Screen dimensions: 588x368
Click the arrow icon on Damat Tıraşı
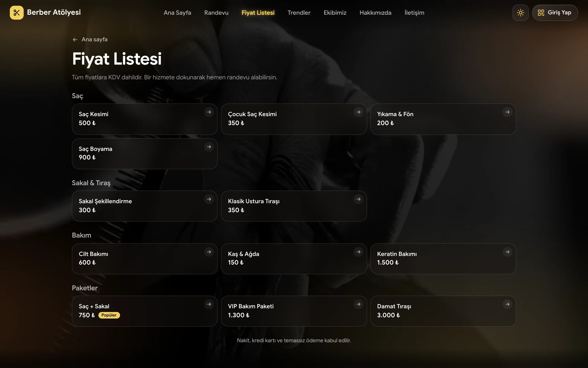(x=507, y=304)
